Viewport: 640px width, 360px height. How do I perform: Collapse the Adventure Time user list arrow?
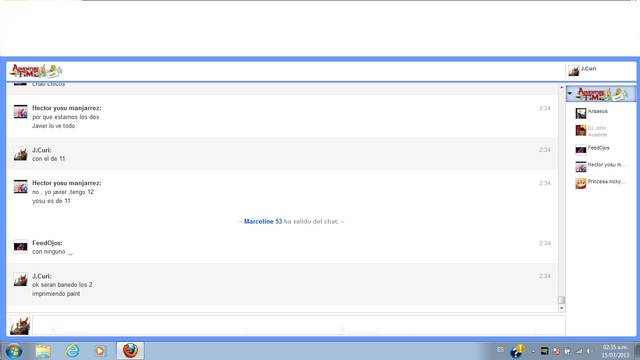[570, 93]
